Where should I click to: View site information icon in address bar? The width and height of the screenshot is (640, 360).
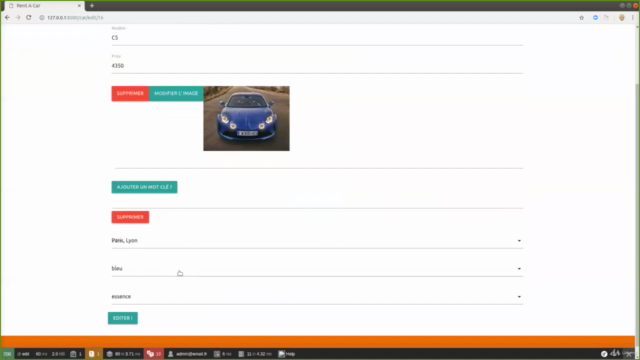[x=42, y=18]
